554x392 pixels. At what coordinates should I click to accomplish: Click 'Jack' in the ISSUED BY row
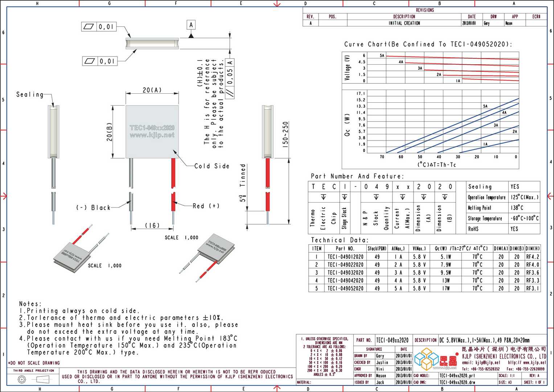[380, 382]
